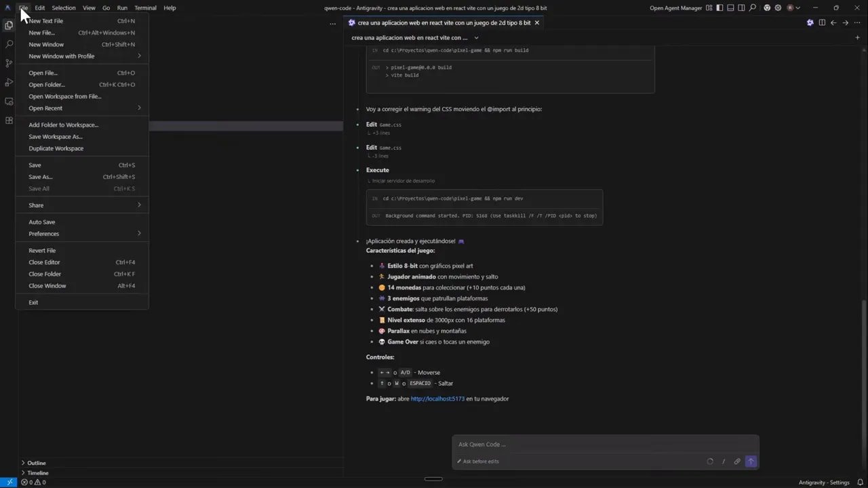Toggle the primary sidebar visibility icon
Screen dimensions: 868x488
(719, 7)
